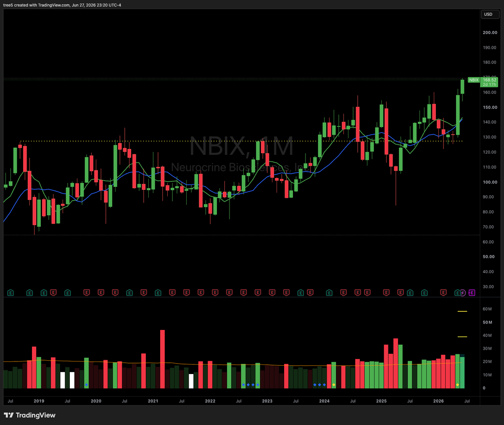504x425 pixels.
Task: Open the leftmost green earnings E marker
Action: point(11,293)
